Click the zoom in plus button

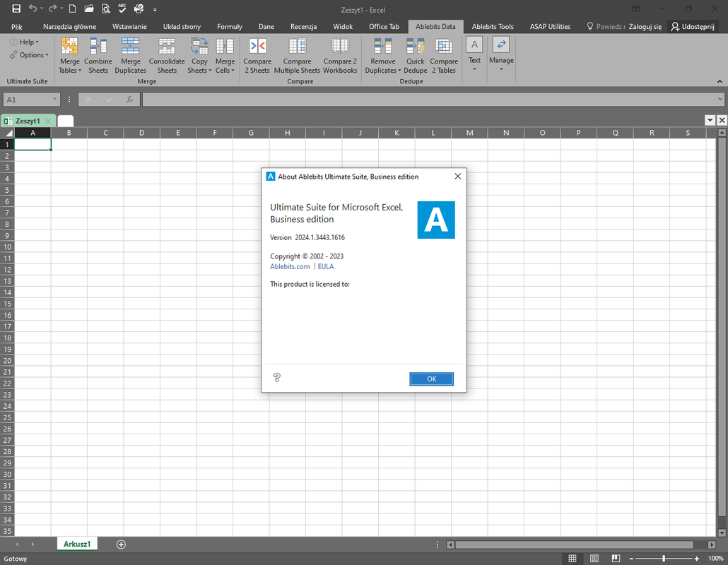(x=696, y=559)
